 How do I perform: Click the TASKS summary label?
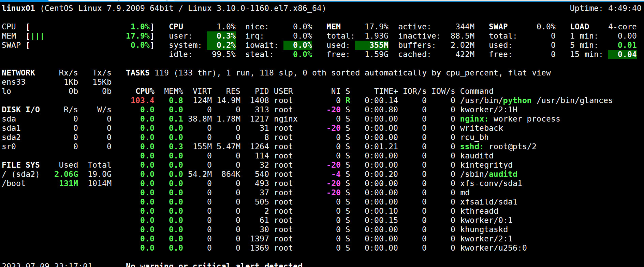[137, 73]
